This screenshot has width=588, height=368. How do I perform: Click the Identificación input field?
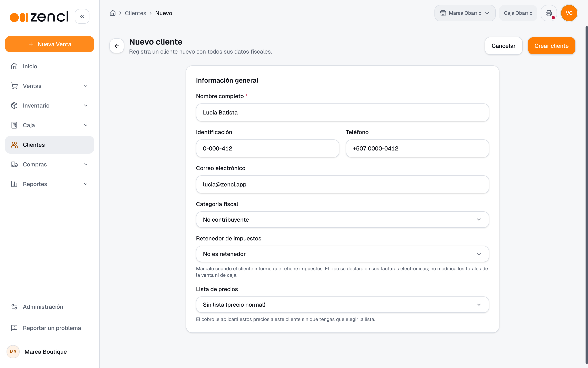pyautogui.click(x=267, y=148)
